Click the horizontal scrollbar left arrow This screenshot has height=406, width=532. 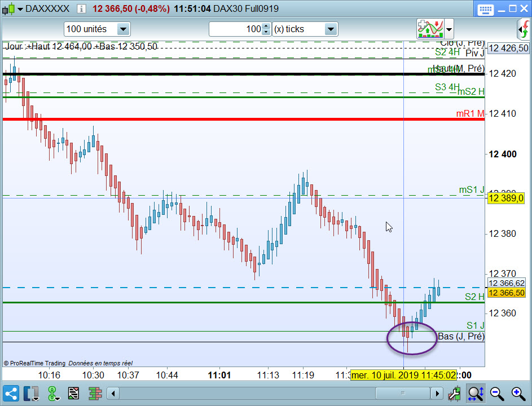click(113, 394)
